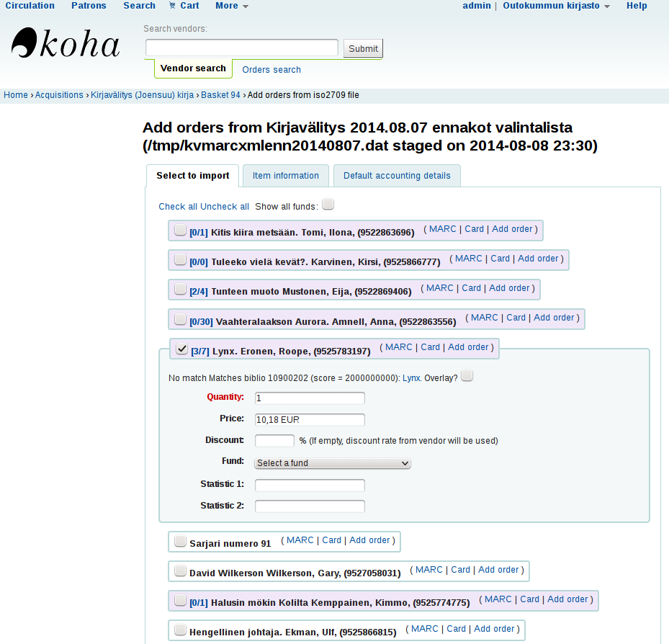Switch to the Item information tab

(285, 176)
